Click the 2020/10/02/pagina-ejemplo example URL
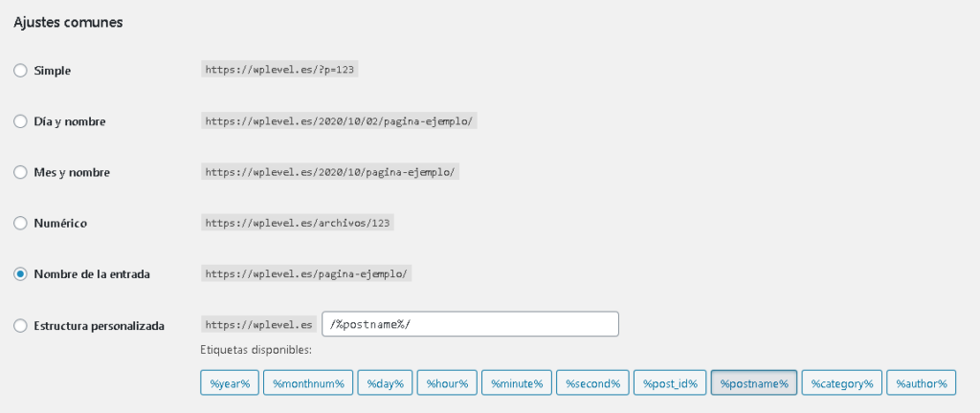The height and width of the screenshot is (413, 980). (340, 121)
